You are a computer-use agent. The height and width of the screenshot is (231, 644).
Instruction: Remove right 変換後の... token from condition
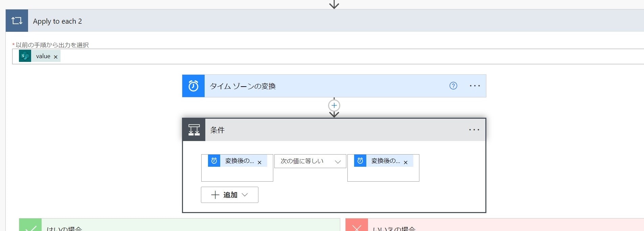click(x=406, y=162)
